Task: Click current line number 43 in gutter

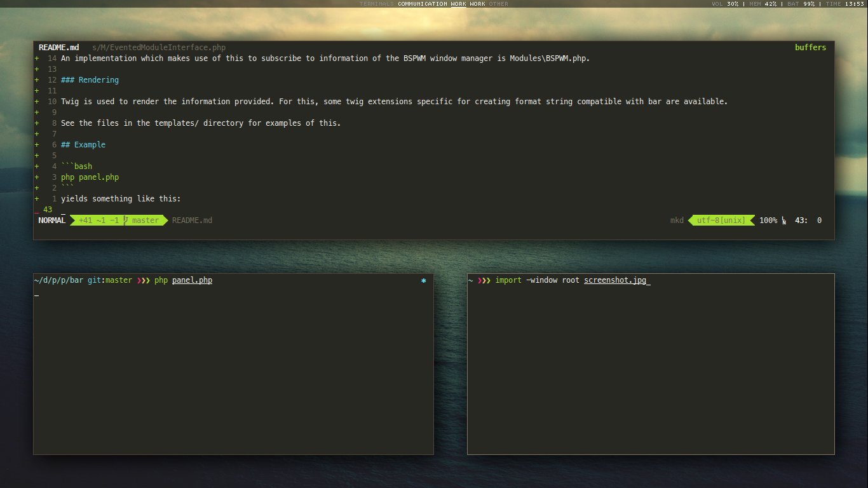Action: (x=48, y=210)
